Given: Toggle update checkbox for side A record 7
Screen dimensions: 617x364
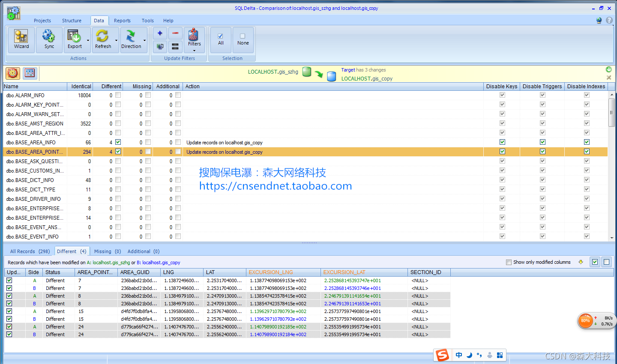Looking at the screenshot, I should 9,280.
